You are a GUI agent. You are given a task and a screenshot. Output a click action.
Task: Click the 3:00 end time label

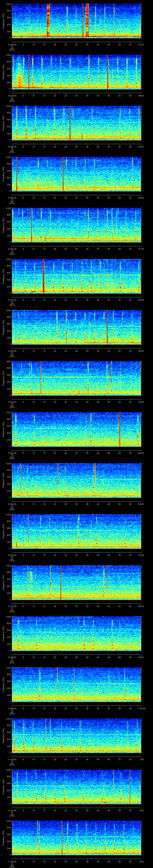pyautogui.click(x=141, y=861)
